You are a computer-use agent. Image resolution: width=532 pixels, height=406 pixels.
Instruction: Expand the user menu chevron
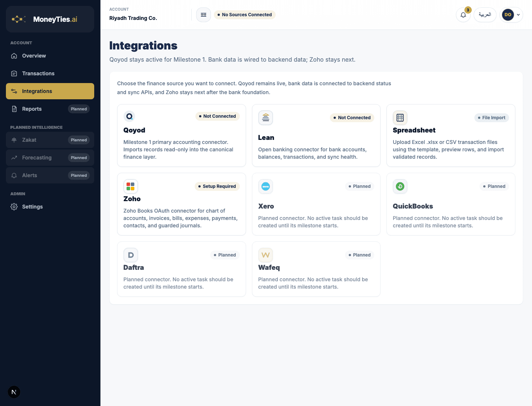pos(518,15)
